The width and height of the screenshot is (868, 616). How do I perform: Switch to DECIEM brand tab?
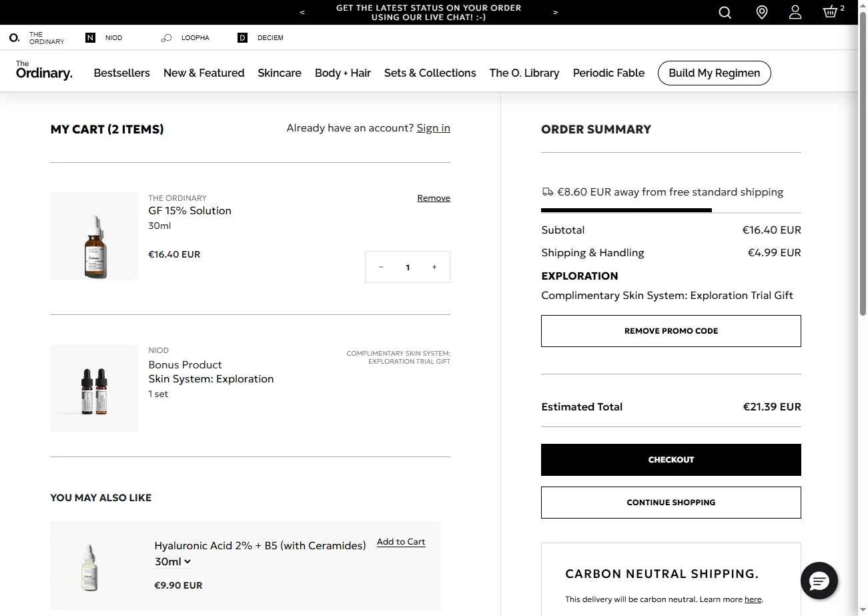261,38
